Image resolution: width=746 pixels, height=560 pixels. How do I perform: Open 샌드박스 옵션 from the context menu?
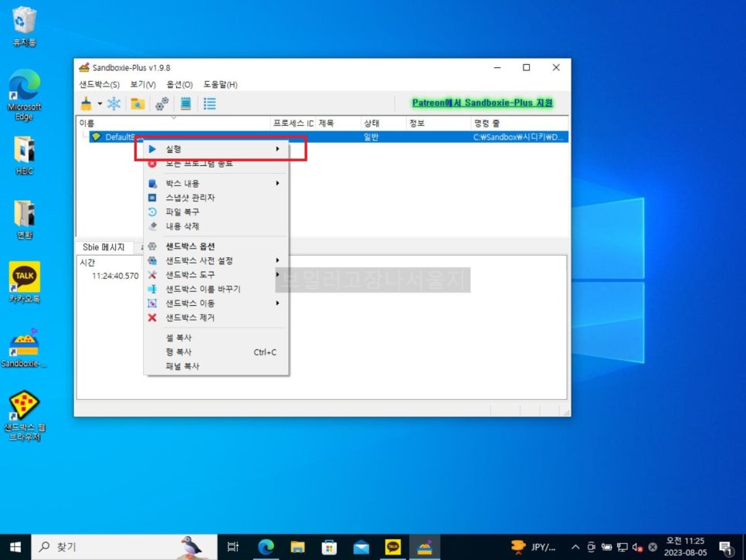tap(216, 246)
